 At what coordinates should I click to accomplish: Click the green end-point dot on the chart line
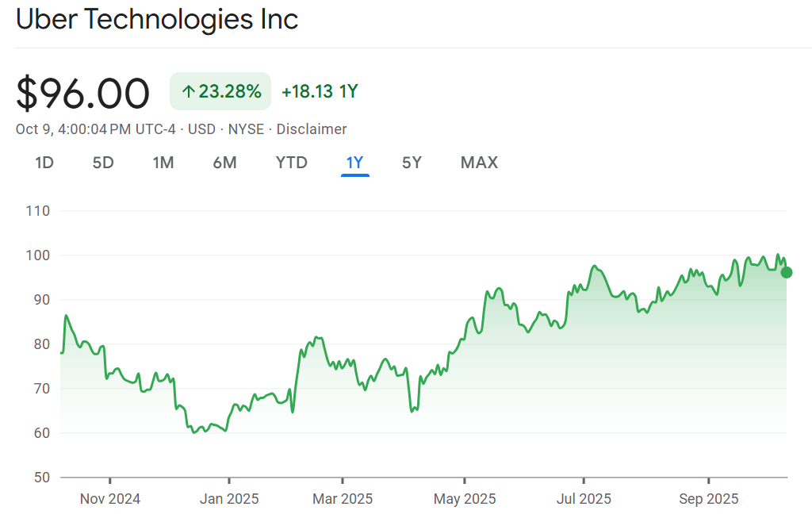[x=787, y=272]
